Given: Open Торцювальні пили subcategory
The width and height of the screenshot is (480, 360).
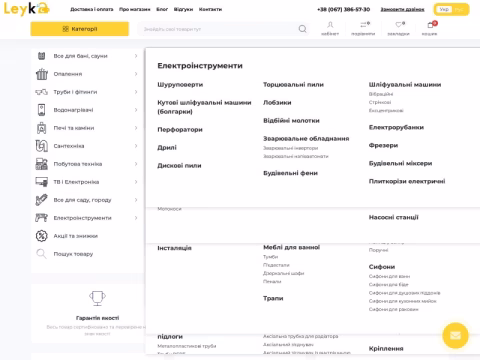Looking at the screenshot, I should 293,85.
